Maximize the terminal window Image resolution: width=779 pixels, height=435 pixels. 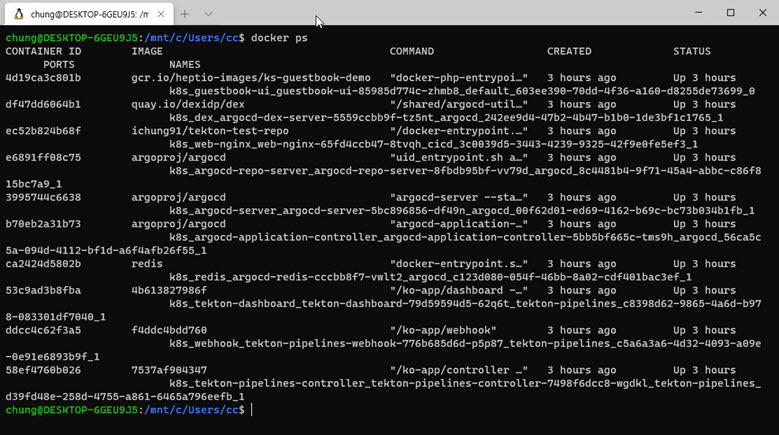[730, 12]
